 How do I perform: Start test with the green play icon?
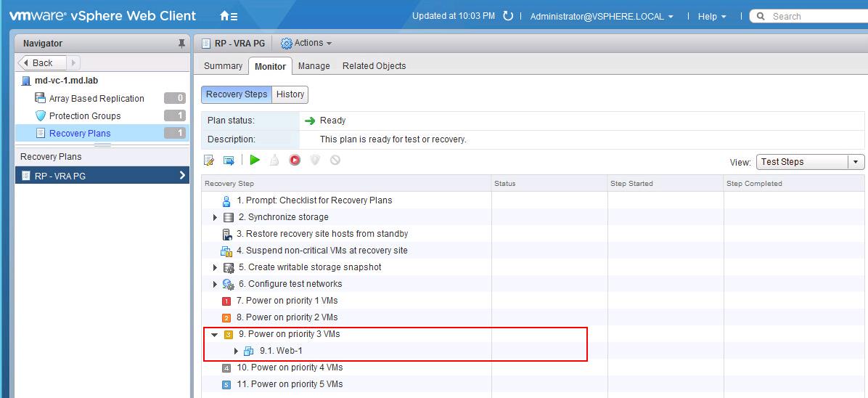tap(255, 161)
